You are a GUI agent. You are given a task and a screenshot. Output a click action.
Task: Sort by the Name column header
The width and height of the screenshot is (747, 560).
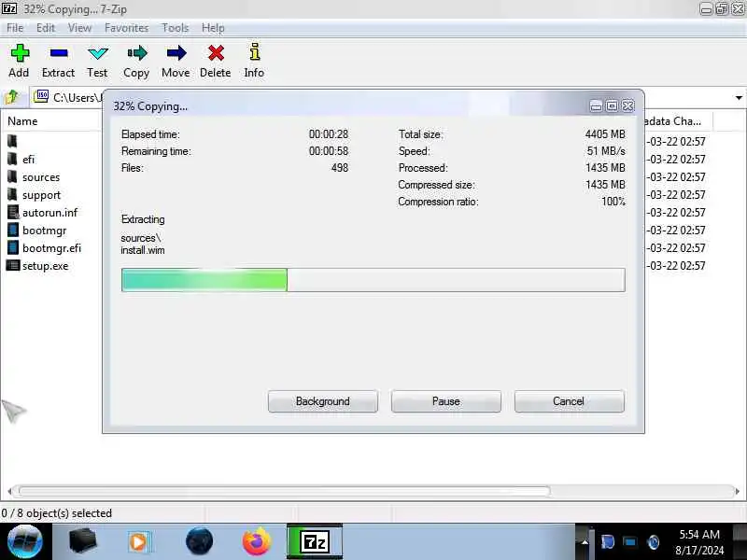52,121
